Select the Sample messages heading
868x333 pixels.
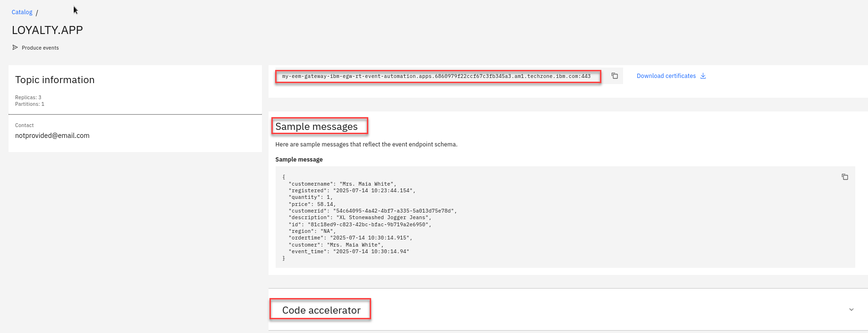pos(316,127)
